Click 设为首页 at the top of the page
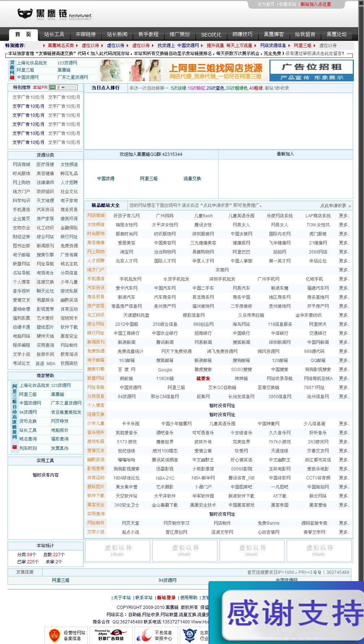Image resolution: width=364 pixels, height=644 pixels. [x=266, y=4]
